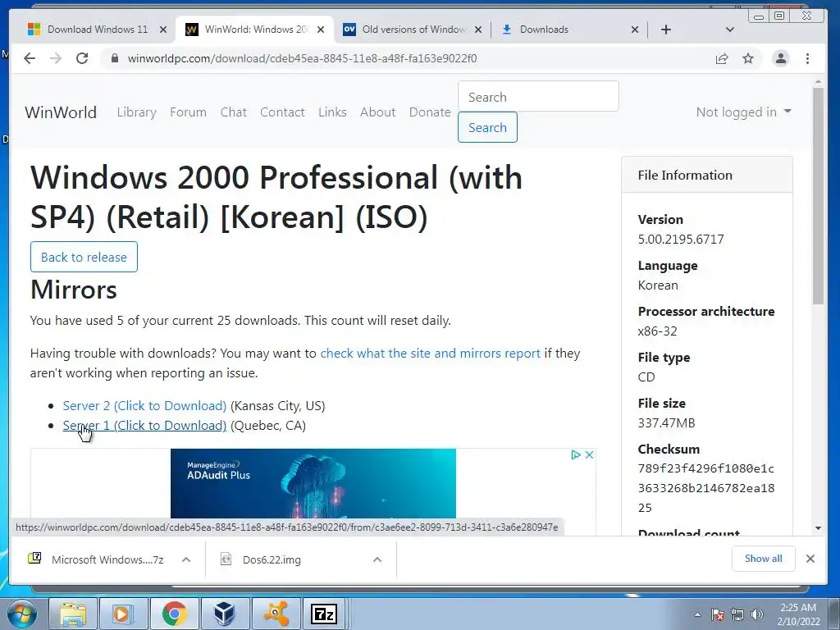The width and height of the screenshot is (840, 630).
Task: Click the volume speaker tray icon
Action: (x=757, y=614)
